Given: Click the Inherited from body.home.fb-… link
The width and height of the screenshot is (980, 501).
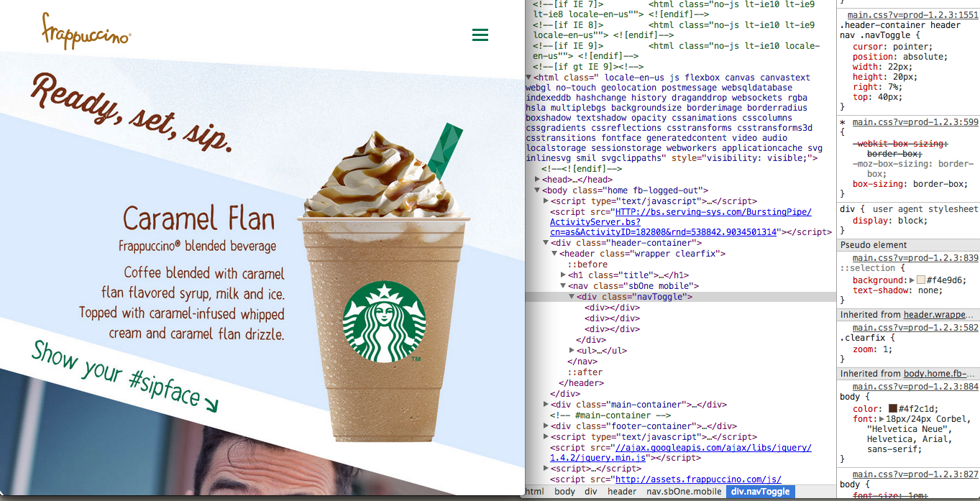Looking at the screenshot, I should click(x=940, y=374).
